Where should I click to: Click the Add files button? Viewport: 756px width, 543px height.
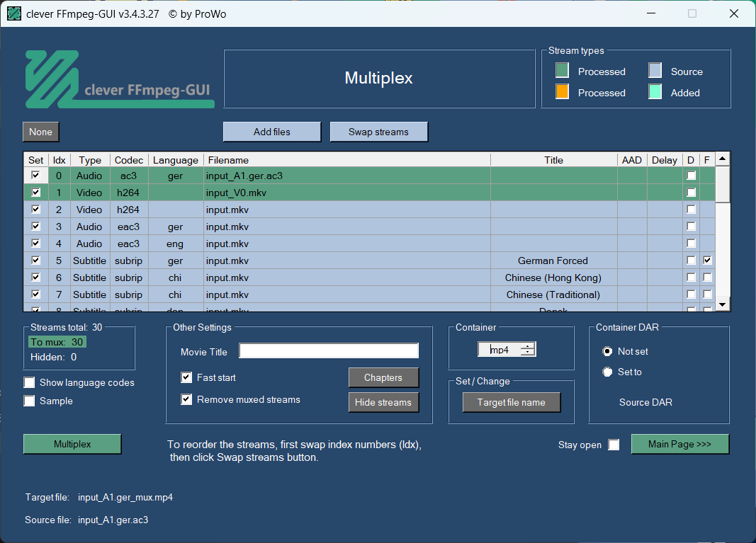(x=272, y=132)
